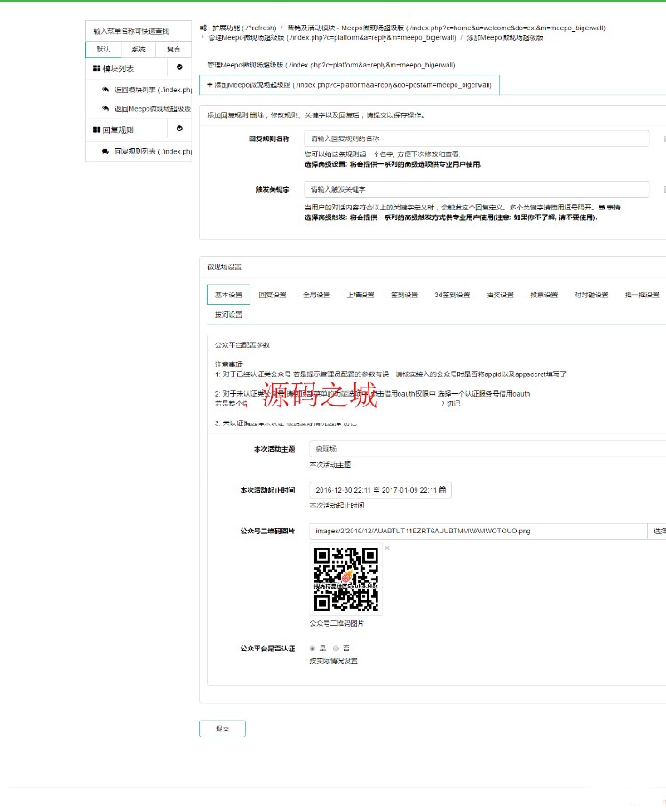
Task: Click the chat bubble icon for 回复规则列表
Action: [105, 151]
